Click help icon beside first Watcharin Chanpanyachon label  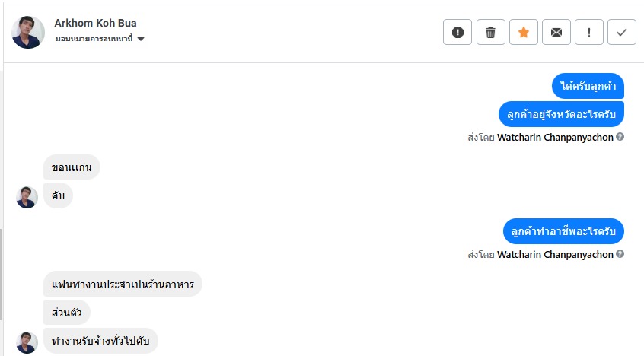[x=620, y=137]
